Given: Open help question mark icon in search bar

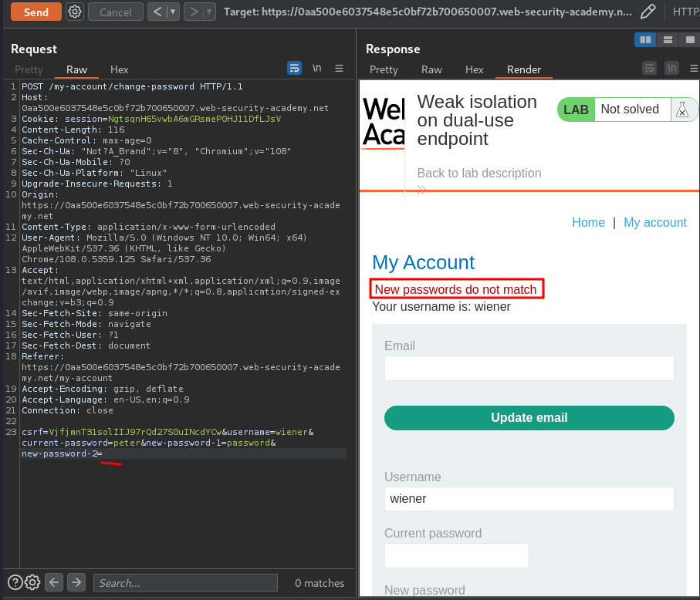Looking at the screenshot, I should (x=15, y=582).
